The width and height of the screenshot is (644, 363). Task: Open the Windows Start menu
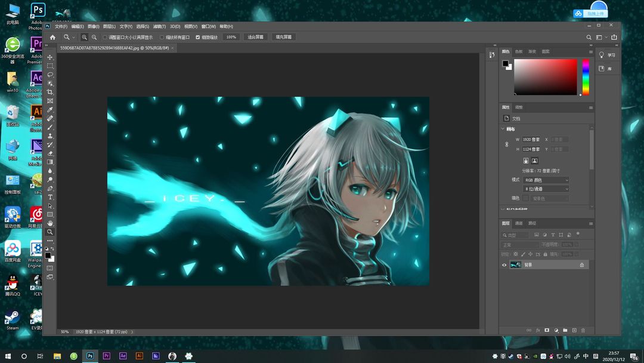point(8,356)
